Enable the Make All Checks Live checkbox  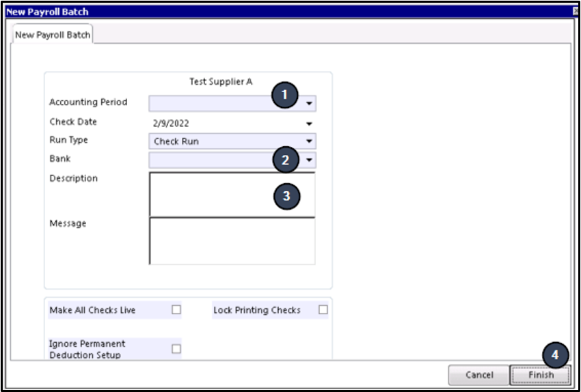click(176, 309)
